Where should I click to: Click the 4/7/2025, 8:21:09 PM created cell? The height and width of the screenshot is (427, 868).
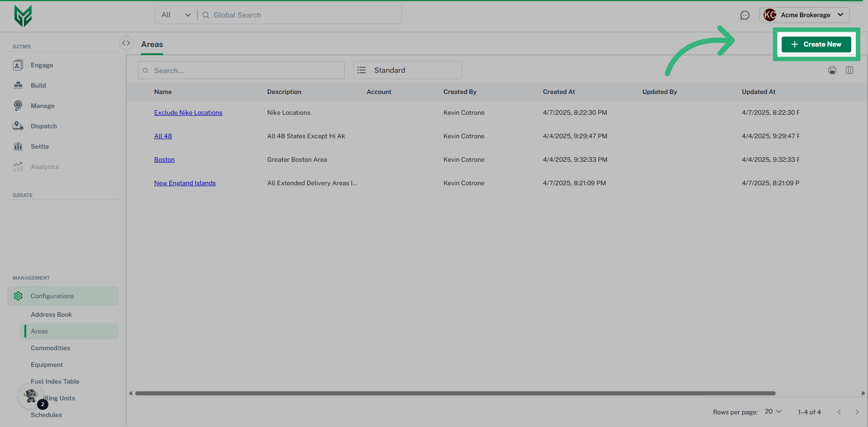click(x=574, y=183)
